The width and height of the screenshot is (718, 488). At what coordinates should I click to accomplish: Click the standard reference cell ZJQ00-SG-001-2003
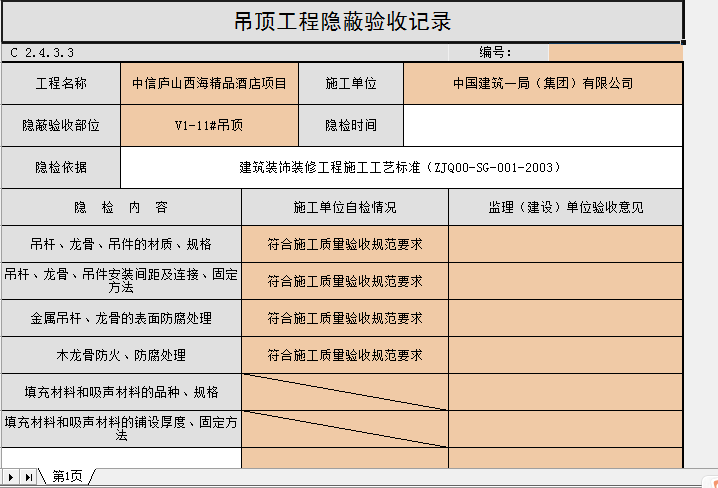(401, 168)
